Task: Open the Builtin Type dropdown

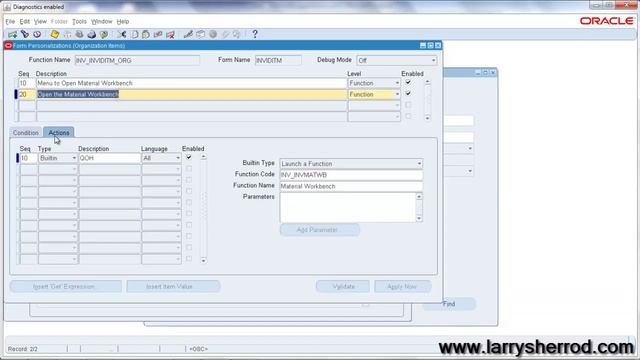Action: [x=419, y=164]
